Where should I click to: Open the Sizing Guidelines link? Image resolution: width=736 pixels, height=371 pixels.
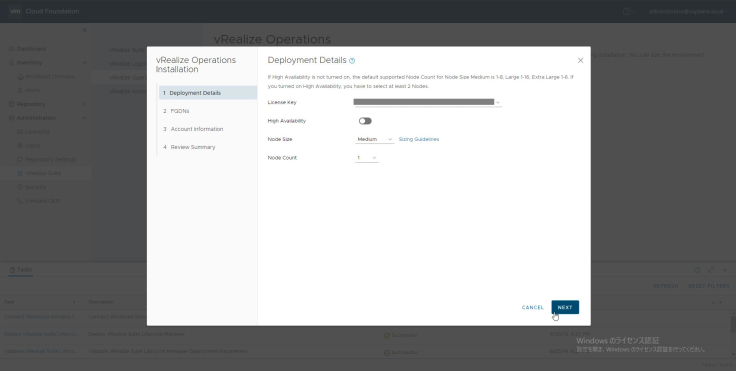coord(419,139)
